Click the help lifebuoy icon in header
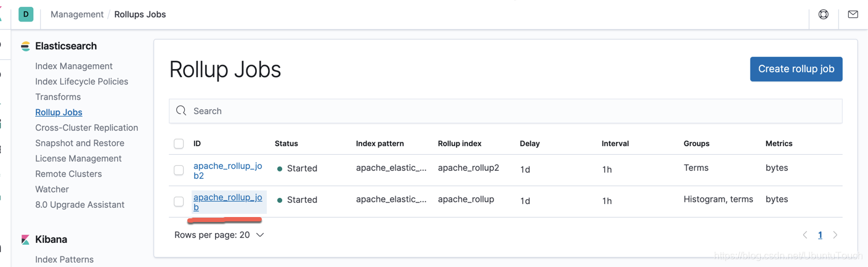The width and height of the screenshot is (868, 267). point(823,14)
